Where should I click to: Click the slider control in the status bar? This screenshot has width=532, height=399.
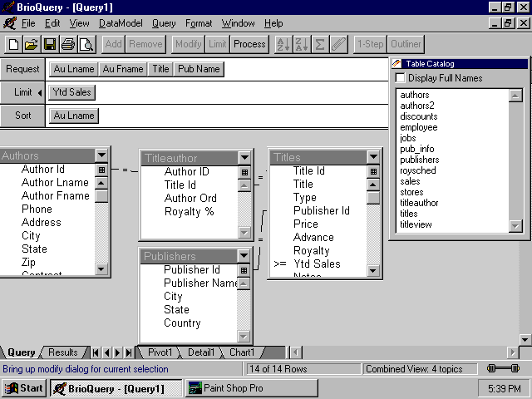tap(503, 368)
